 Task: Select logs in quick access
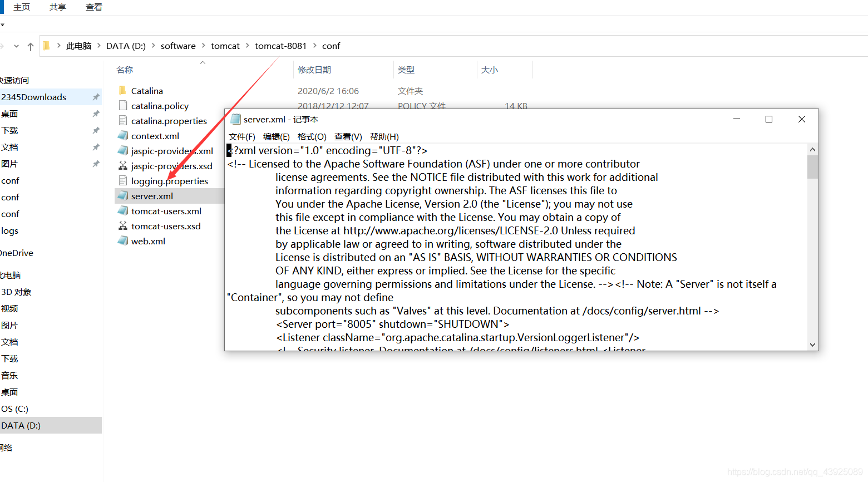[x=9, y=230]
